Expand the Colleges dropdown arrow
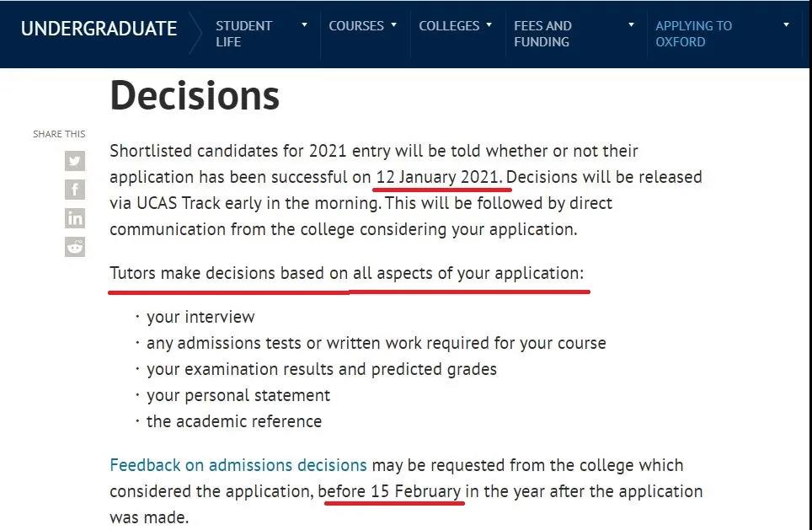This screenshot has width=812, height=530. tap(489, 25)
